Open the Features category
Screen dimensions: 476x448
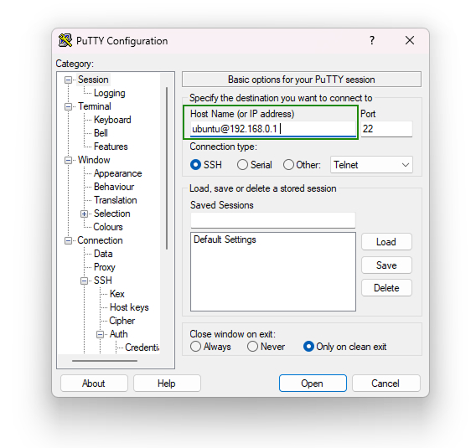111,147
